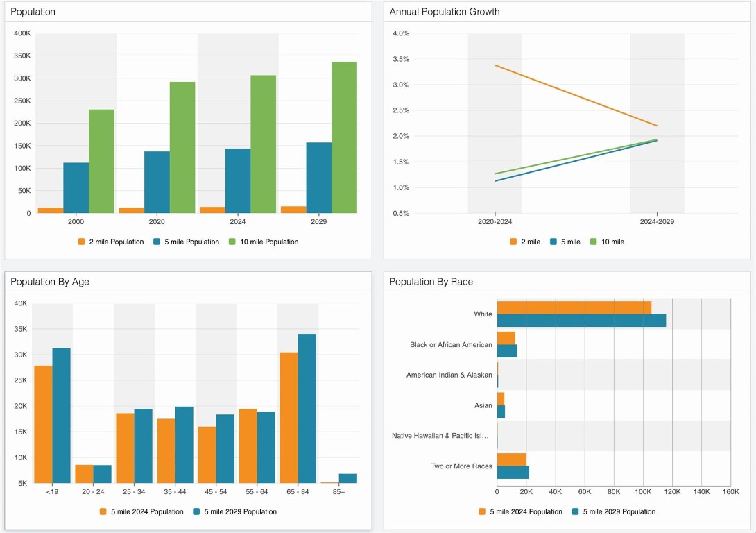756x533 pixels.
Task: Click the "Population By Age" panel title
Action: 50,282
